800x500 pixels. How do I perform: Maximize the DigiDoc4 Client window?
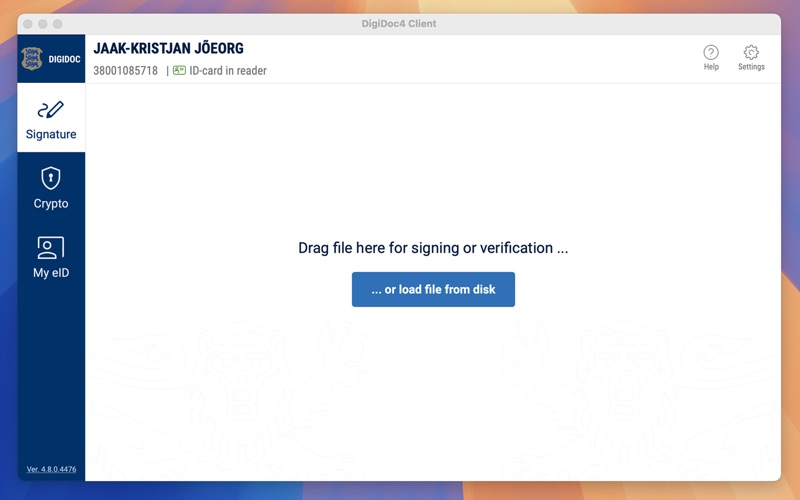[x=58, y=24]
